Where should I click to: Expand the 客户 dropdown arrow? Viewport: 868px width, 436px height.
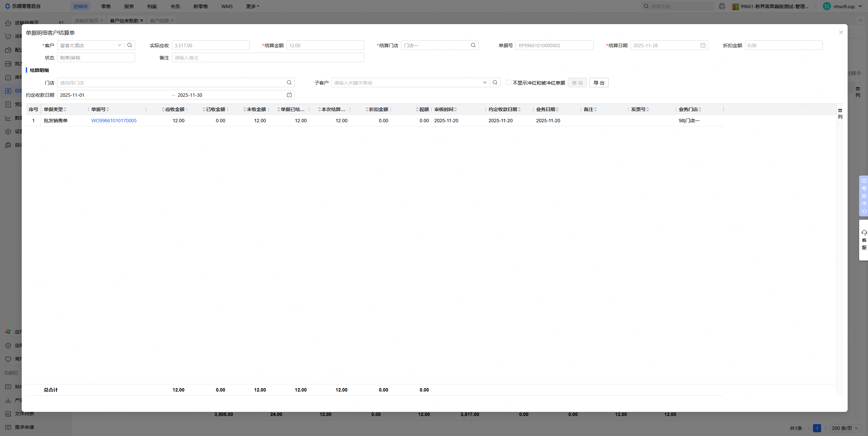click(119, 45)
